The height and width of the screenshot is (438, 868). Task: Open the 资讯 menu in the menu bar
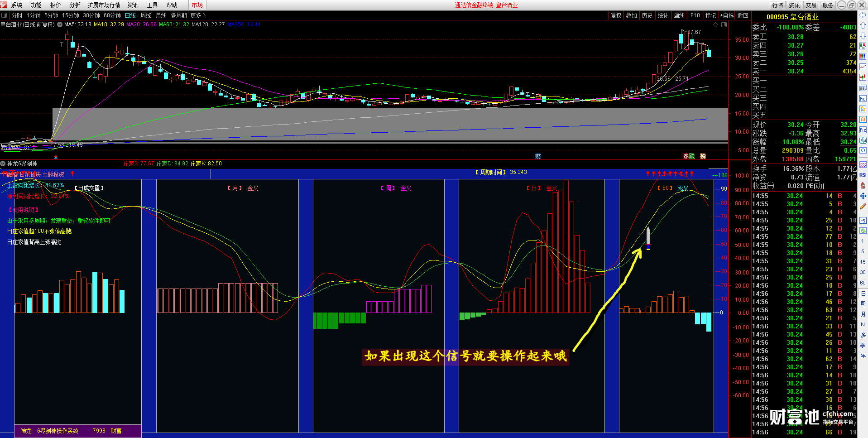pos(133,5)
